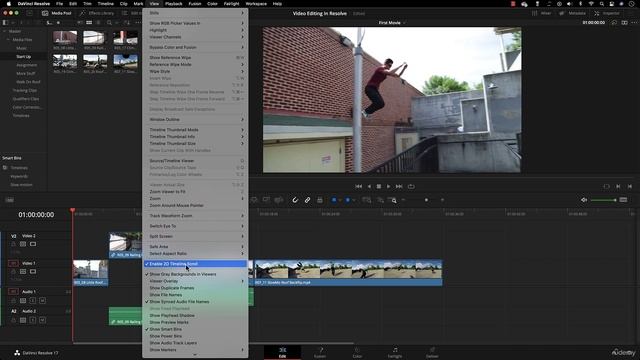
Task: Open the Workspace menu in menu bar
Action: [256, 4]
